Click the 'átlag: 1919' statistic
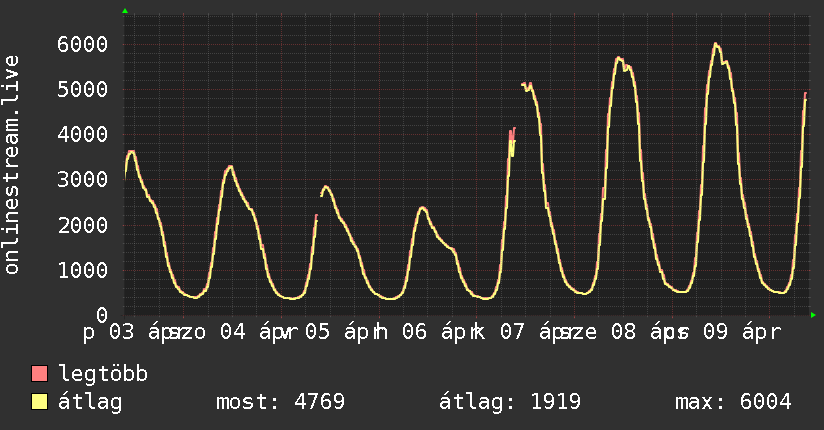Screen dimensions: 824x430 tap(510, 402)
